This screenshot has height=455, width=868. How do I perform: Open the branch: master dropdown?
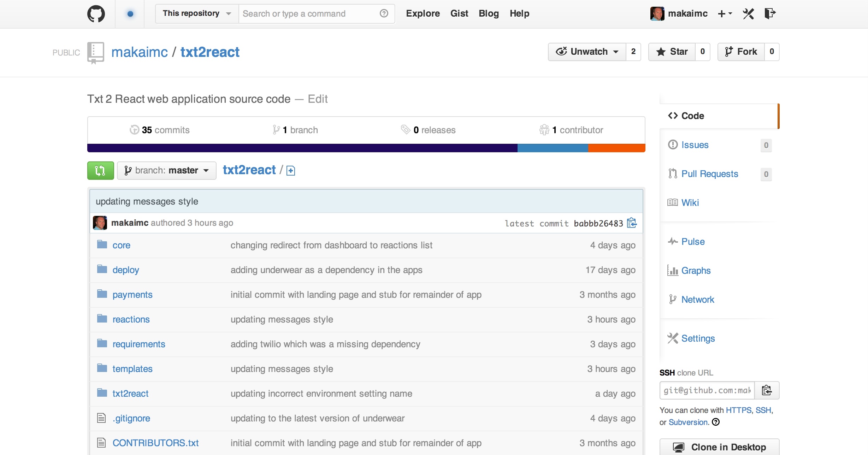coord(167,171)
